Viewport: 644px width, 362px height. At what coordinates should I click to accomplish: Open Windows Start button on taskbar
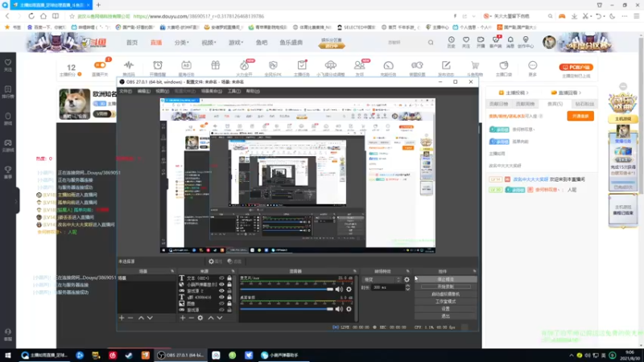coord(8,355)
